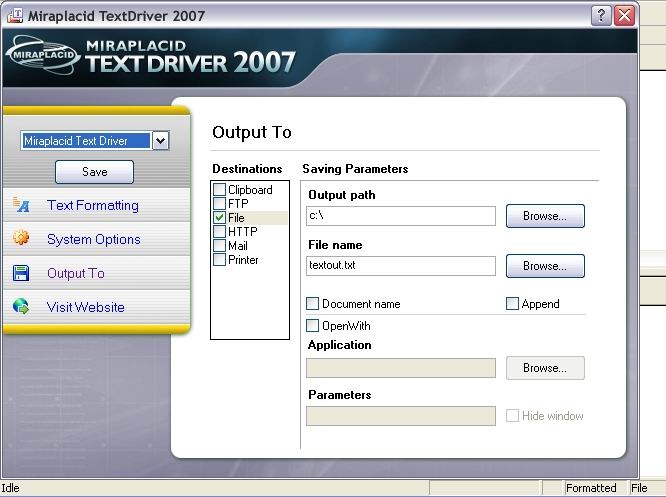Check the Document name checkbox
Image resolution: width=666 pixels, height=497 pixels.
313,303
